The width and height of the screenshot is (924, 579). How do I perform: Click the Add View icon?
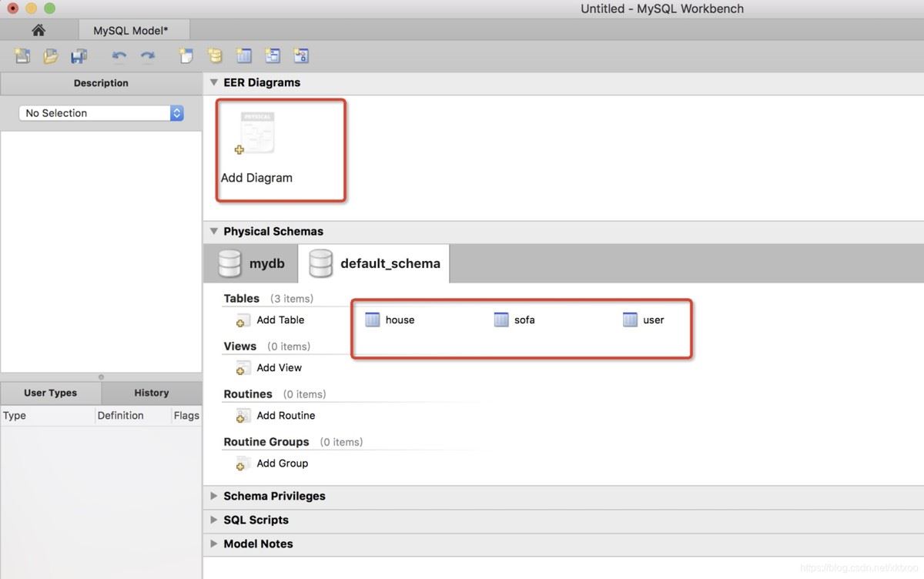click(x=243, y=368)
